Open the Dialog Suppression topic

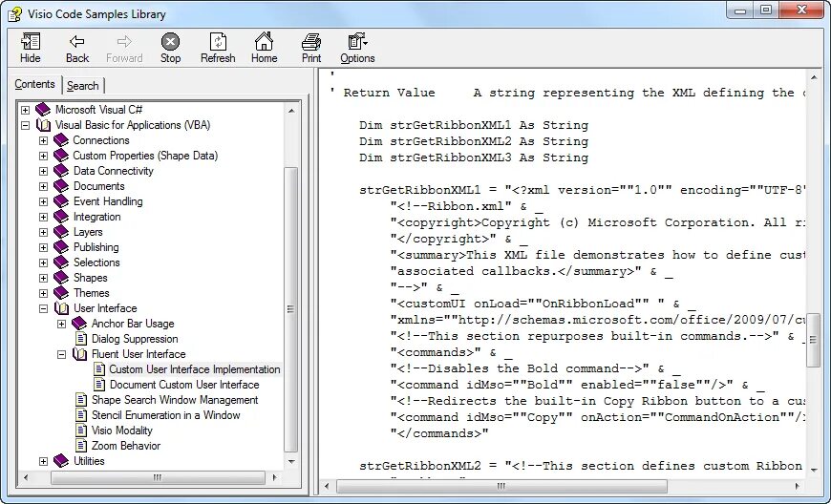135,340
